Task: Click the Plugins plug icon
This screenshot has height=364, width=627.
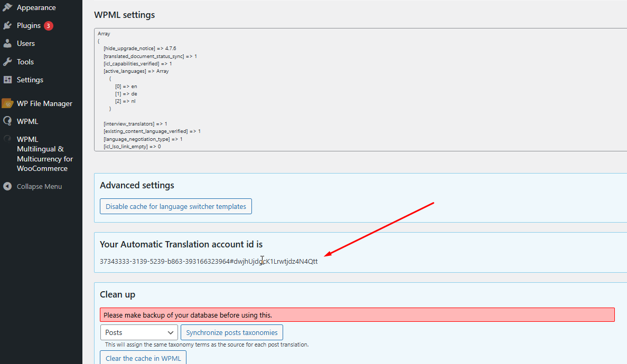Action: coord(7,26)
